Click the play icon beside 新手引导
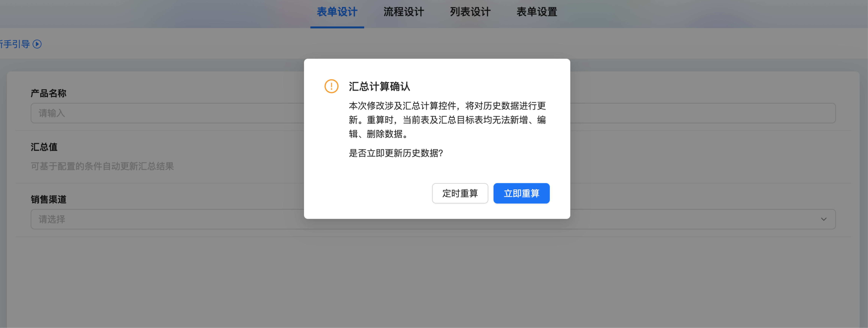This screenshot has width=868, height=328. click(37, 44)
